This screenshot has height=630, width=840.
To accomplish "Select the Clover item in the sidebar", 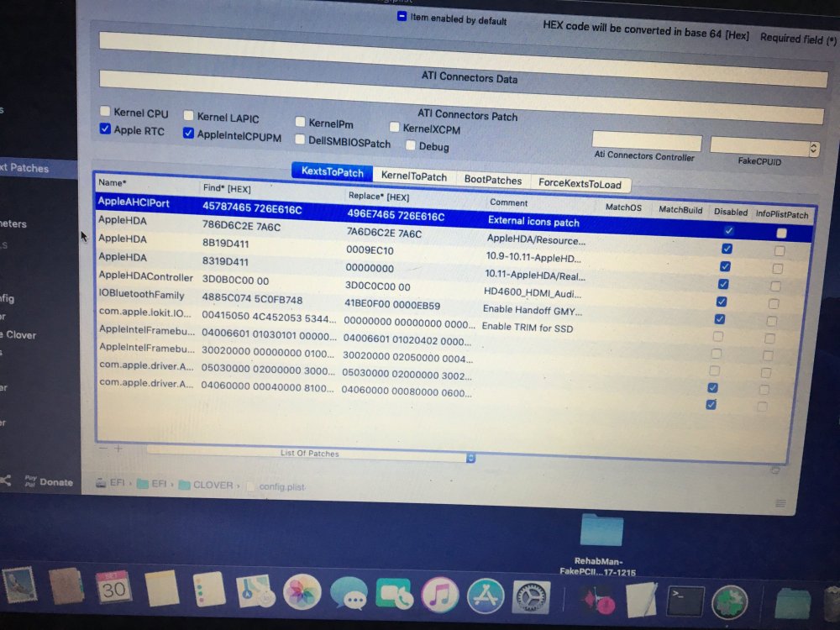I will point(18,335).
